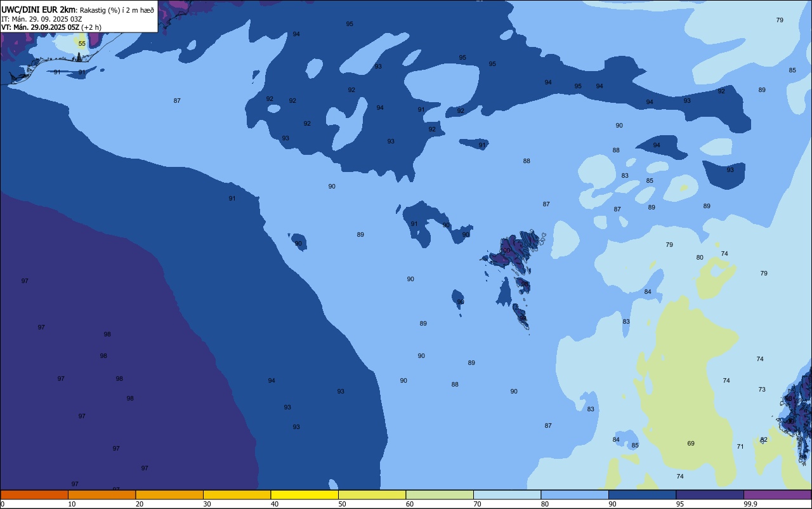The image size is (812, 509).
Task: Pick the pale yellow 50–60 legend swatch
Action: click(372, 494)
